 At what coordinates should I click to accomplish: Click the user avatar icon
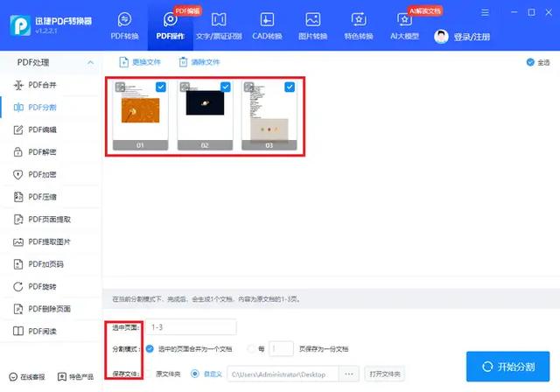(x=441, y=37)
